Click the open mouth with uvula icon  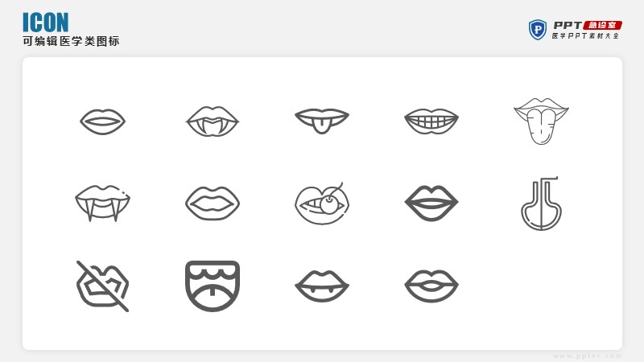(x=213, y=286)
